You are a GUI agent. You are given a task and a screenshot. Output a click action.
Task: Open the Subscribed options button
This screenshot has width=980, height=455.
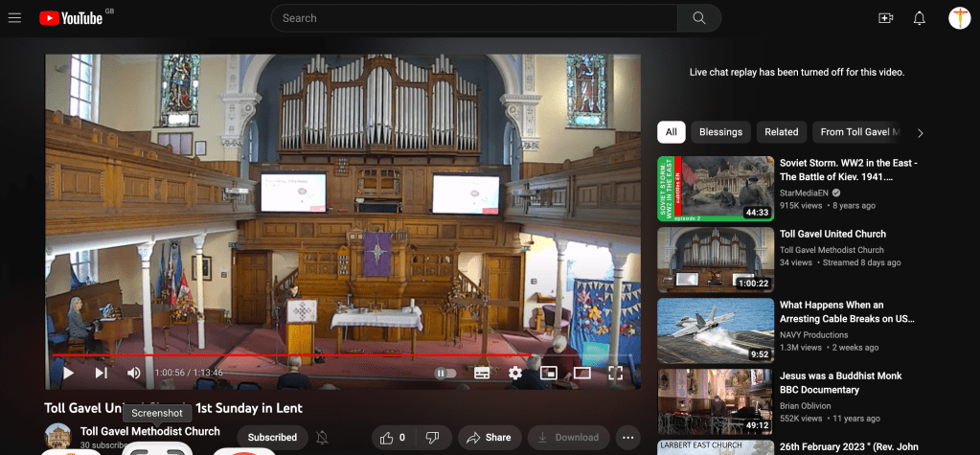pos(272,438)
